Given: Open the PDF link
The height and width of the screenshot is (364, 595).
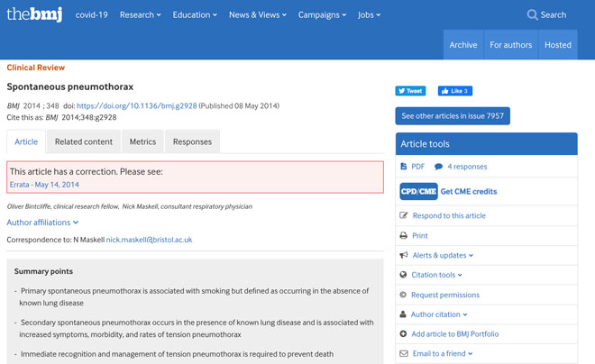Looking at the screenshot, I should pos(417,167).
